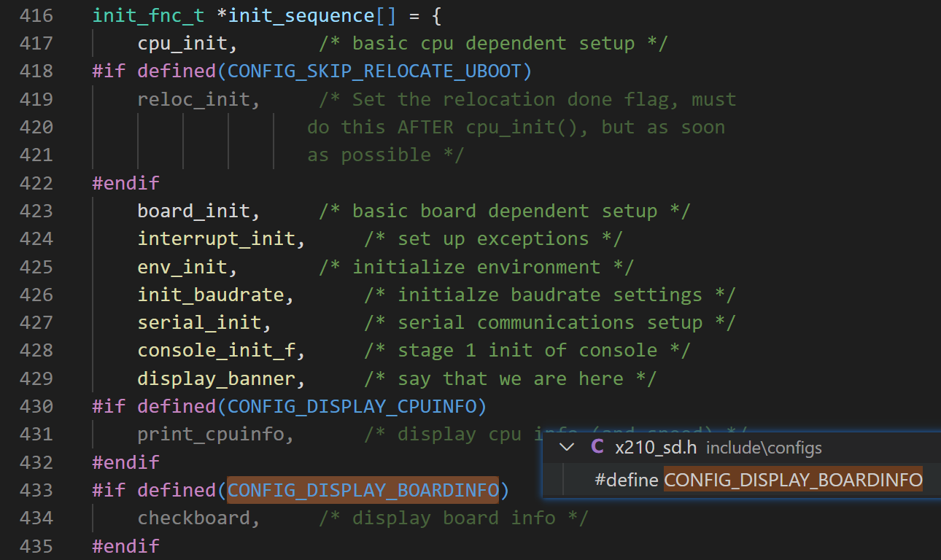Viewport: 941px width, 560px height.
Task: Click the comment 'basic board dependent setup'
Action: 505,211
